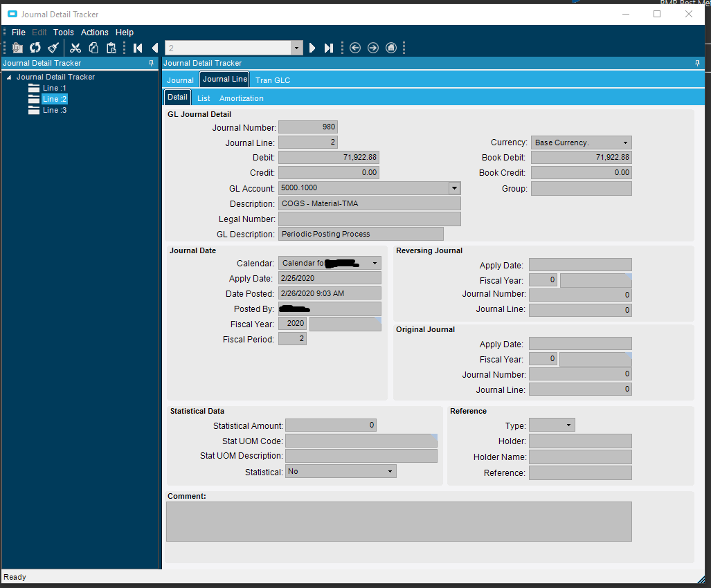Click the Copy toolbar icon
Image resolution: width=711 pixels, height=588 pixels.
tap(93, 48)
